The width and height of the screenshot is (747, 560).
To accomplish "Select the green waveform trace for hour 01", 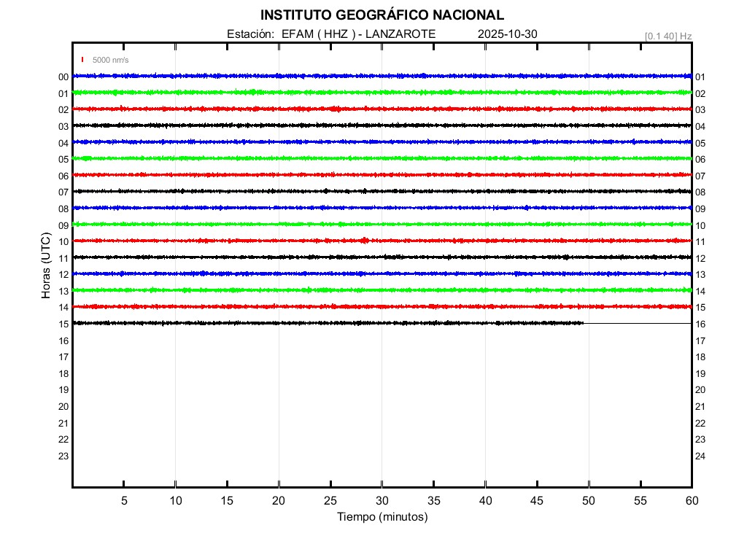I will point(379,92).
